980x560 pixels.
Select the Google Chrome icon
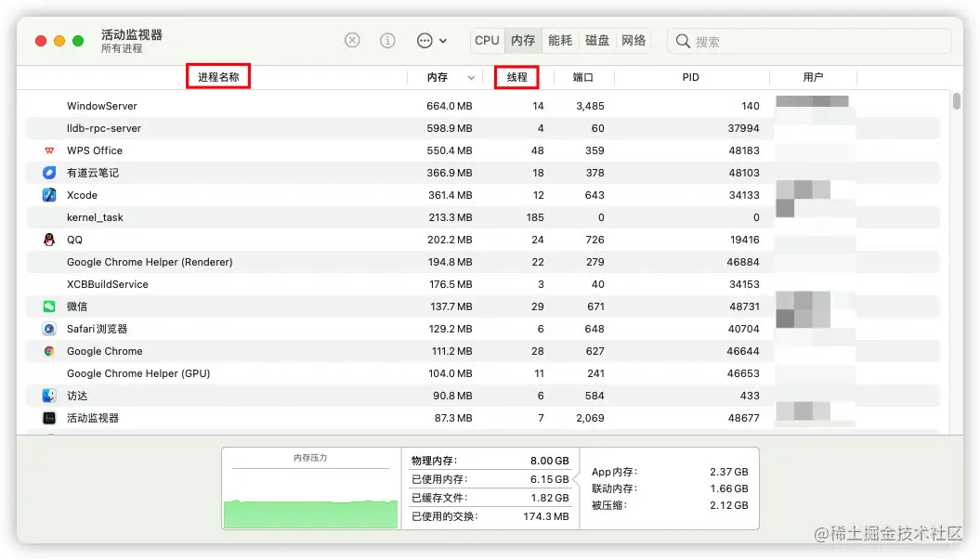[x=49, y=351]
